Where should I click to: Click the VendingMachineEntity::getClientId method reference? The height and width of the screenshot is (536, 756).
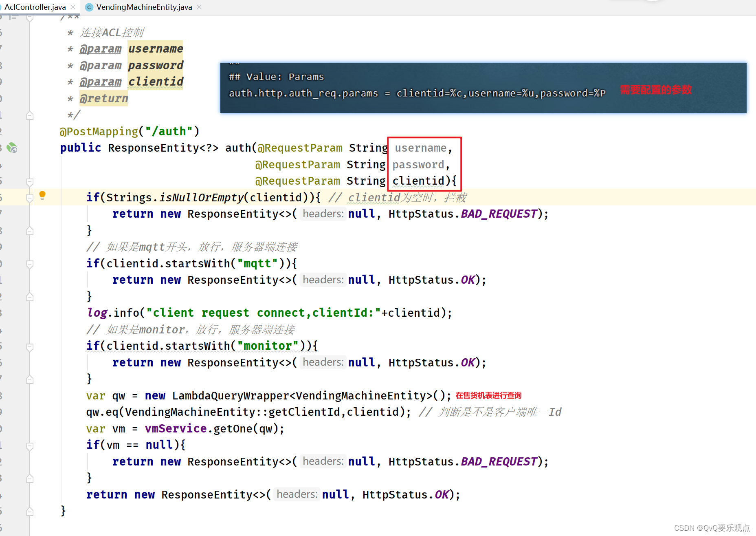coord(232,412)
